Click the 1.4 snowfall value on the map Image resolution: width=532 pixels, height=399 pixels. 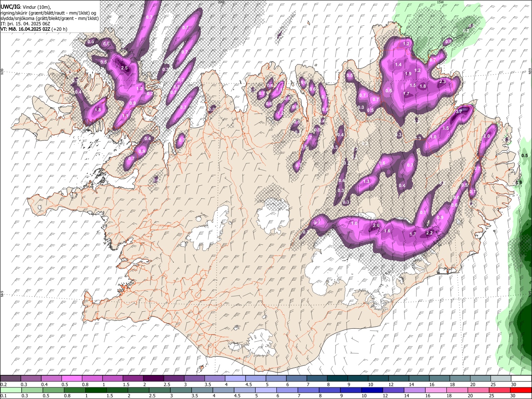[x=399, y=64]
